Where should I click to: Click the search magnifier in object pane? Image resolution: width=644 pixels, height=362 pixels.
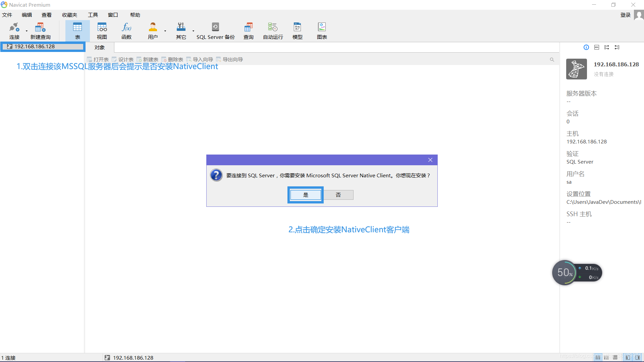coord(552,60)
